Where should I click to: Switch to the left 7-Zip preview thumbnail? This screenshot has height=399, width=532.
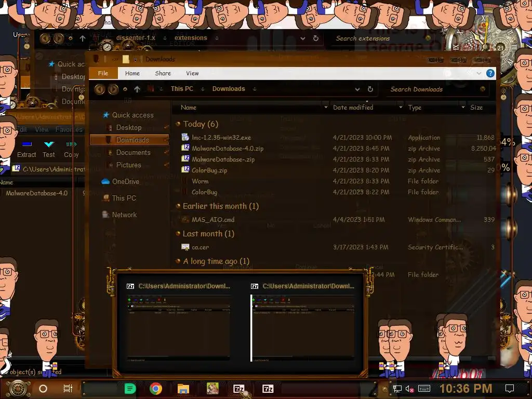(178, 322)
